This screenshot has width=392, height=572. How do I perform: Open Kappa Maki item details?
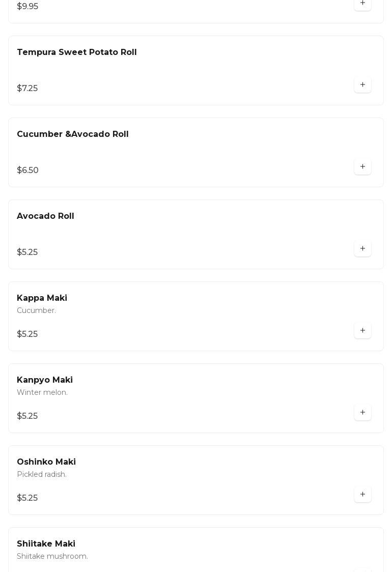(x=42, y=298)
